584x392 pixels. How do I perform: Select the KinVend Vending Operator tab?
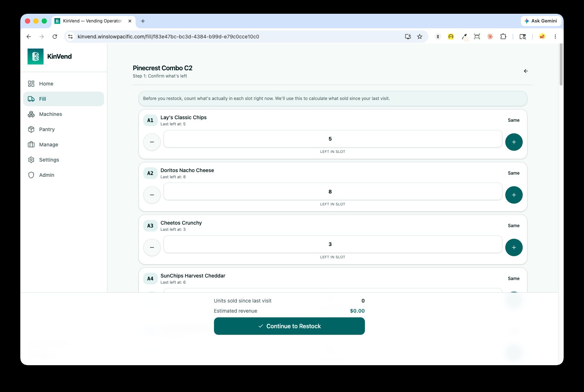pyautogui.click(x=94, y=21)
